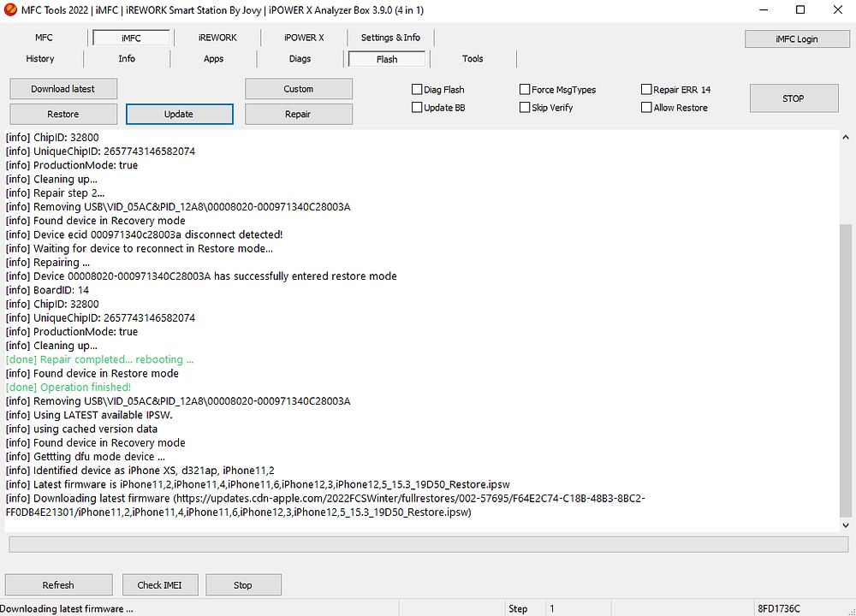856x616 pixels.
Task: Click the window resize grip in status bar
Action: point(851,611)
